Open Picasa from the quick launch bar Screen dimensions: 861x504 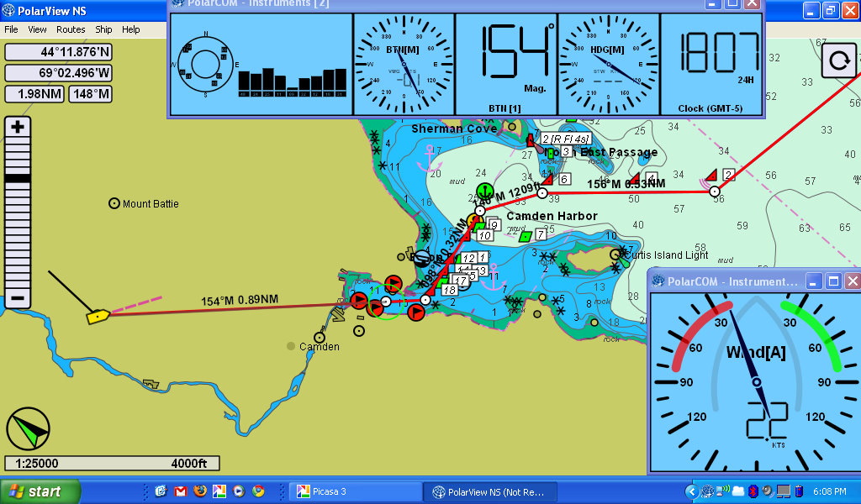219,491
